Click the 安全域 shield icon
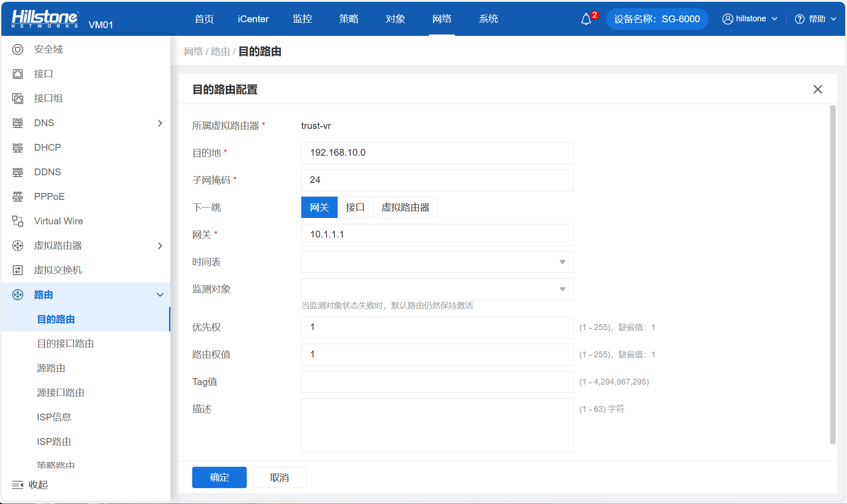Screen dimensions: 847x504 tap(18, 49)
